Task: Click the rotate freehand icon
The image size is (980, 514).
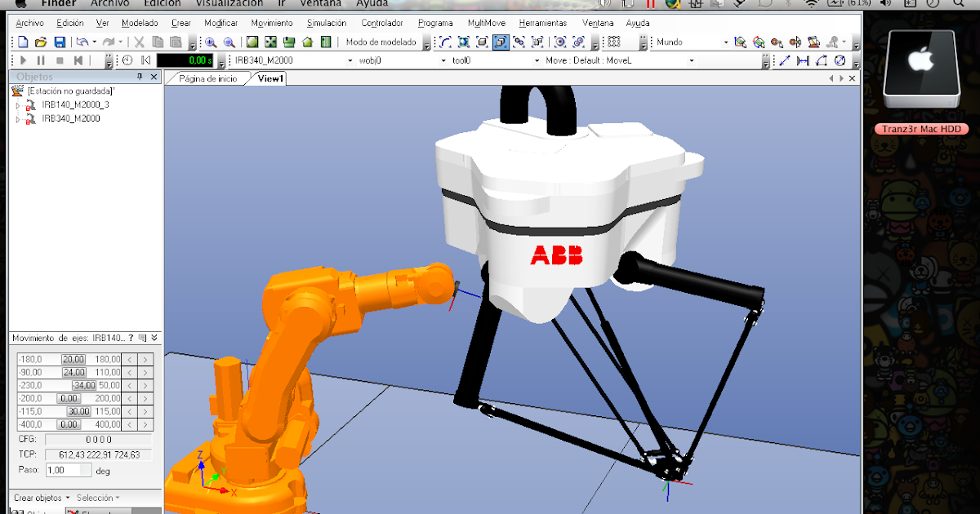Action: point(759,42)
